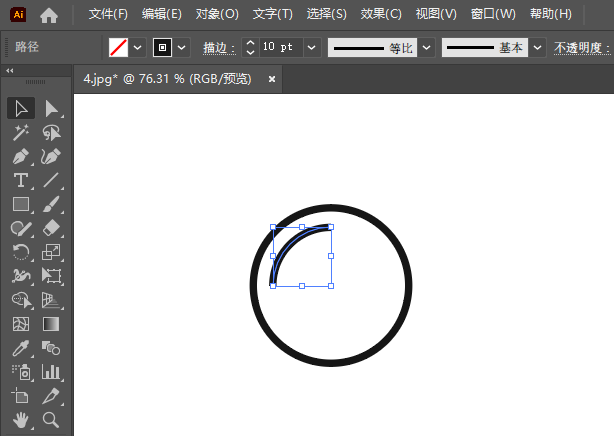The image size is (614, 436).
Task: Choose the Scale tool
Action: (x=51, y=252)
